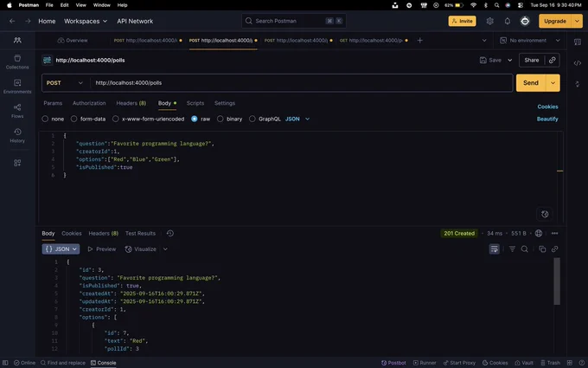
Task: Expand the Save options arrow
Action: coord(509,60)
